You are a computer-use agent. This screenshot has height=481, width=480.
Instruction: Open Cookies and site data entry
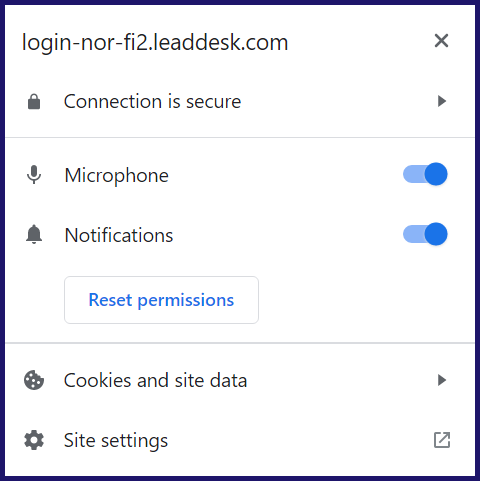pos(240,380)
